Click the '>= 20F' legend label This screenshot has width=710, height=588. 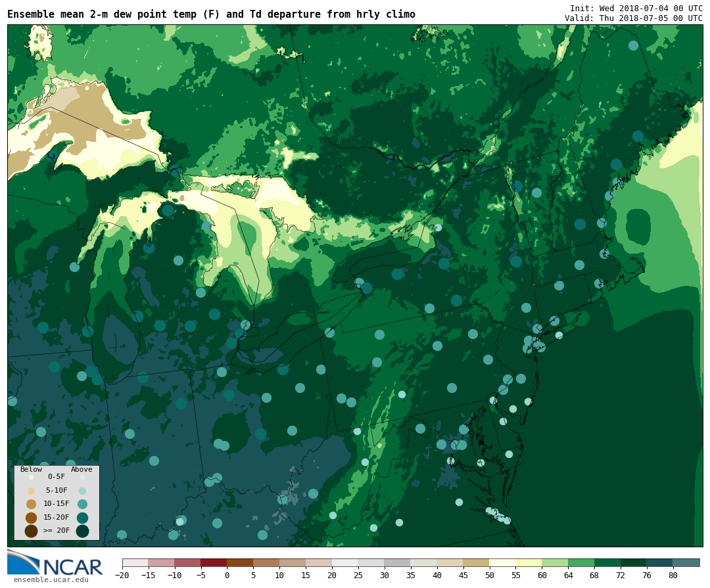coord(56,530)
